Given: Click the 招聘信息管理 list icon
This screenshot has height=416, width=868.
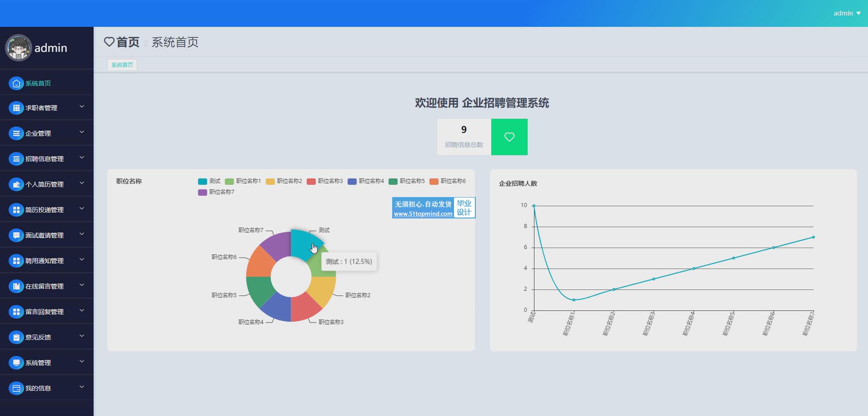Looking at the screenshot, I should [x=16, y=158].
